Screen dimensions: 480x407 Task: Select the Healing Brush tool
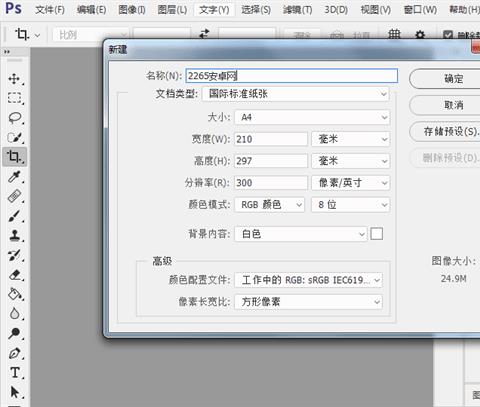[x=14, y=196]
